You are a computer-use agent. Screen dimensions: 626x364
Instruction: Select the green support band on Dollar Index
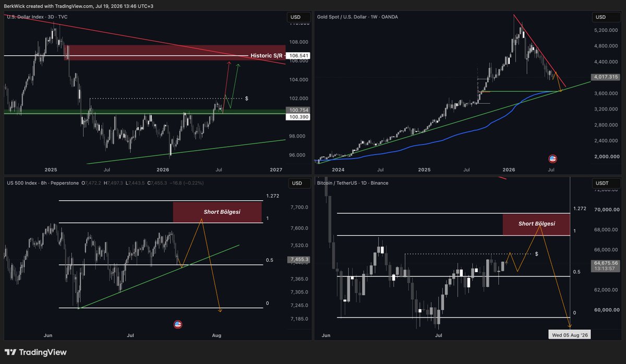tap(145, 112)
